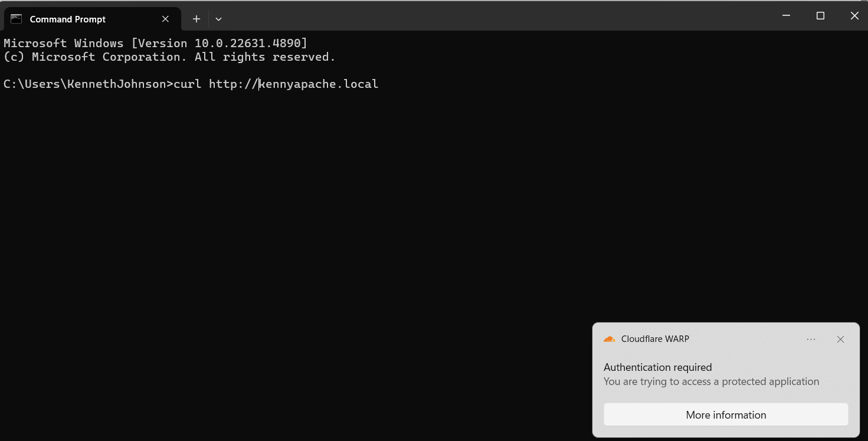Minimize the Command Prompt window

[786, 16]
